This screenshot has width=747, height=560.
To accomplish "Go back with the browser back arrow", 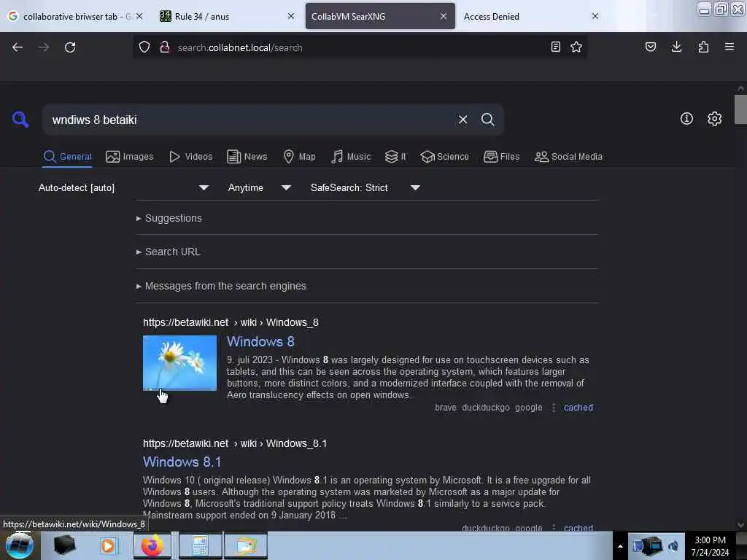I will [x=18, y=47].
